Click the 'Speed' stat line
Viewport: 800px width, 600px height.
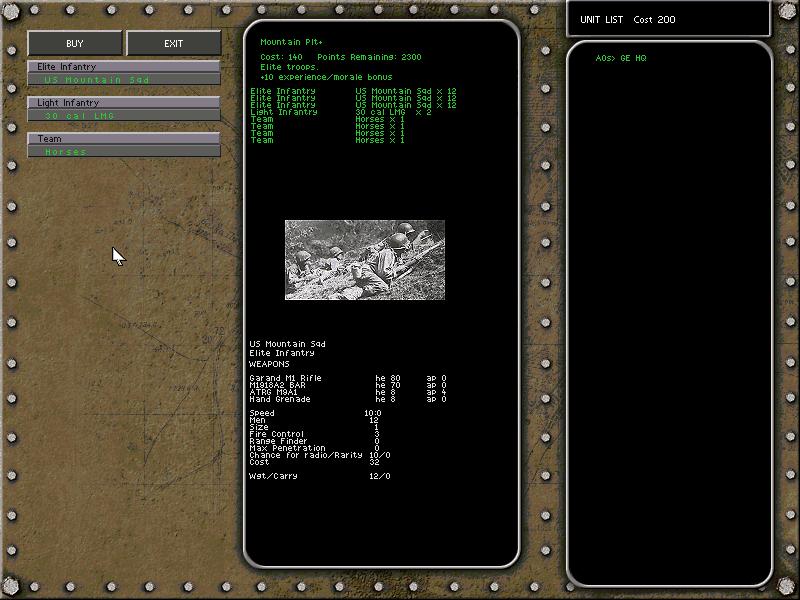(315, 413)
